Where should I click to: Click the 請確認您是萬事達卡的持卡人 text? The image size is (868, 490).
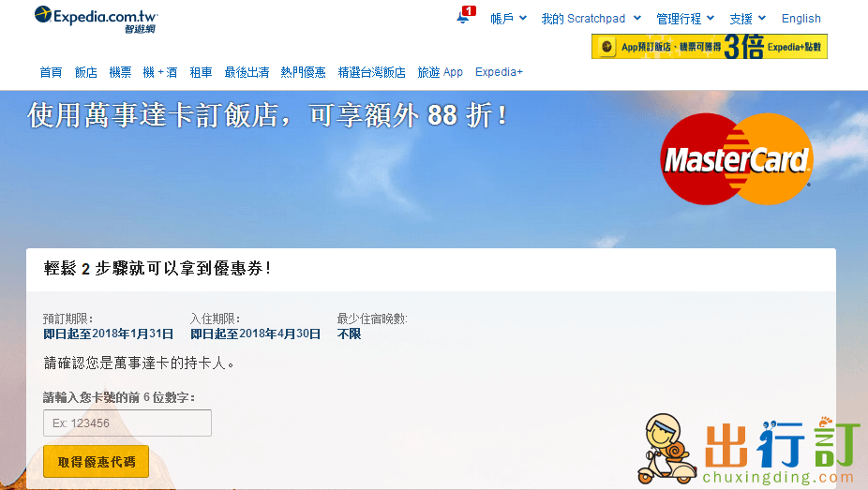point(140,364)
